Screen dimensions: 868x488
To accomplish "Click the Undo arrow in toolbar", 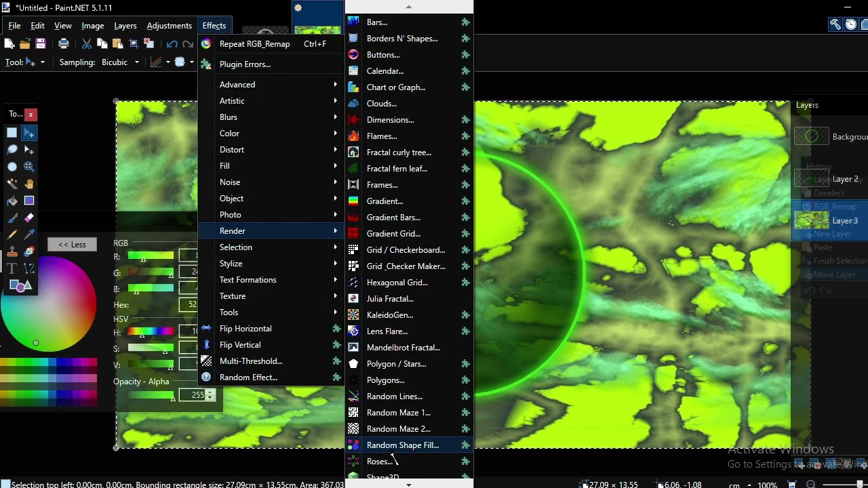I will (172, 44).
